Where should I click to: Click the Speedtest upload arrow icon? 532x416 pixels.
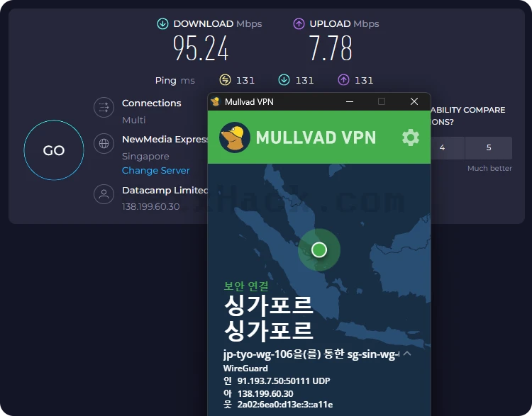(299, 23)
